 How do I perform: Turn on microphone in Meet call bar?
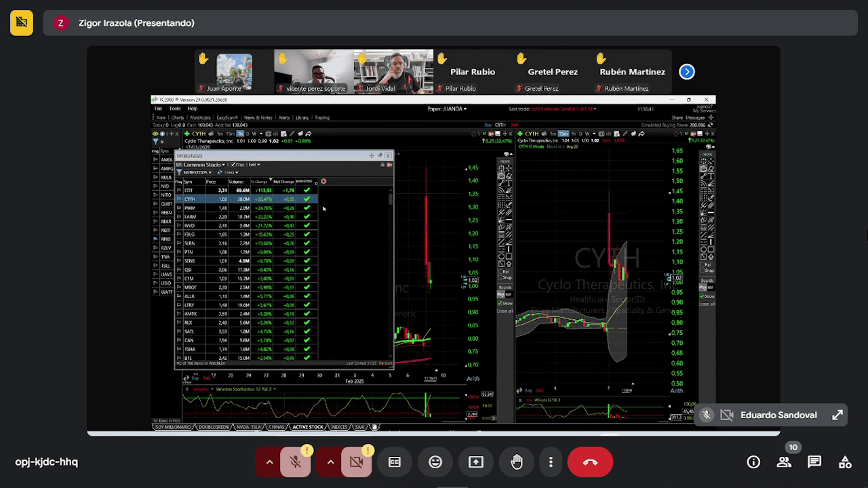(296, 462)
